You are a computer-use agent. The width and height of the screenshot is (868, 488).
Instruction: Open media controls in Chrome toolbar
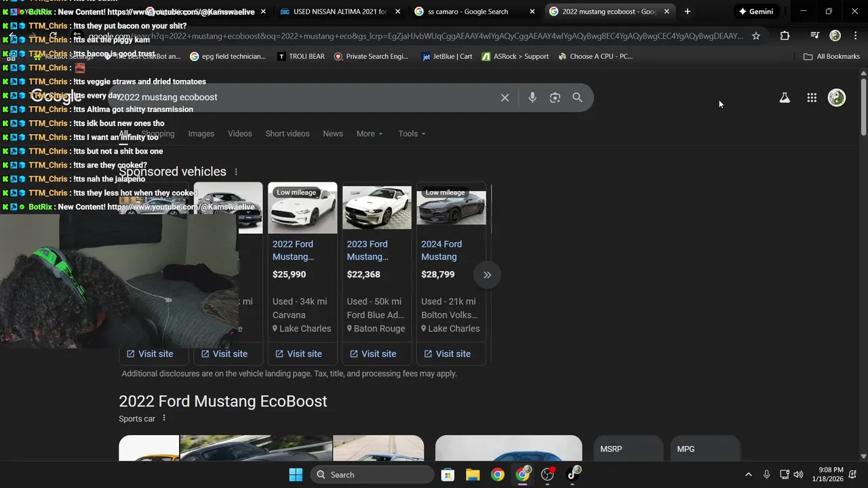point(814,36)
